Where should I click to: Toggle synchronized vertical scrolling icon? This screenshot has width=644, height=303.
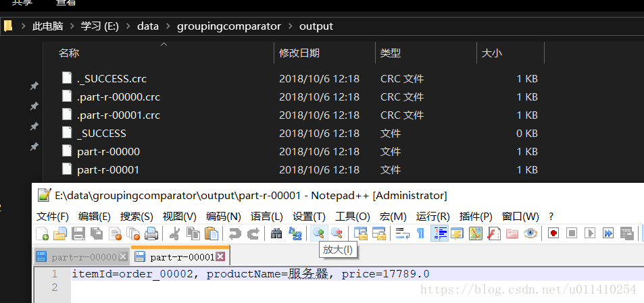tap(361, 233)
